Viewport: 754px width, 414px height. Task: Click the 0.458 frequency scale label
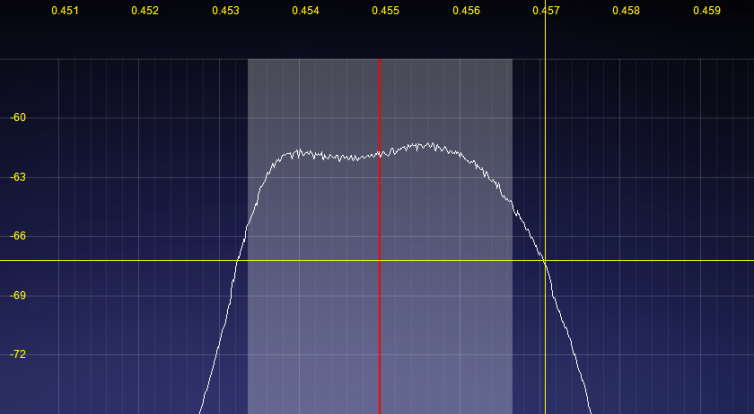point(626,11)
